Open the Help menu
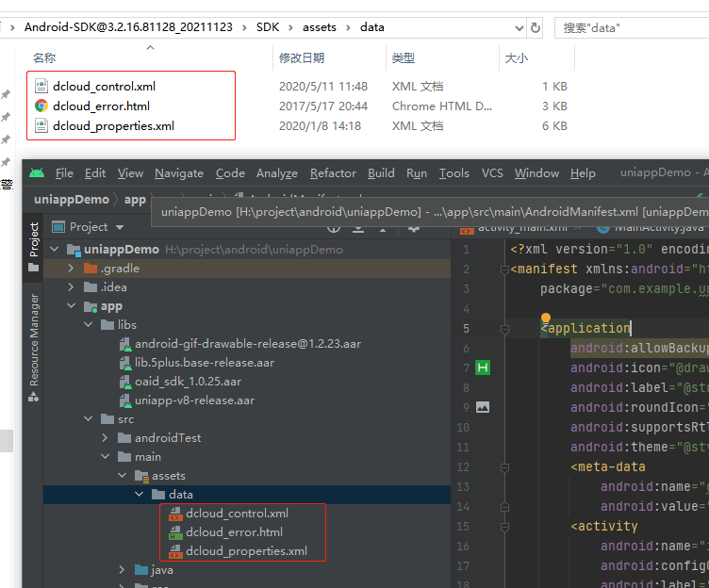Image resolution: width=709 pixels, height=588 pixels. [x=583, y=173]
